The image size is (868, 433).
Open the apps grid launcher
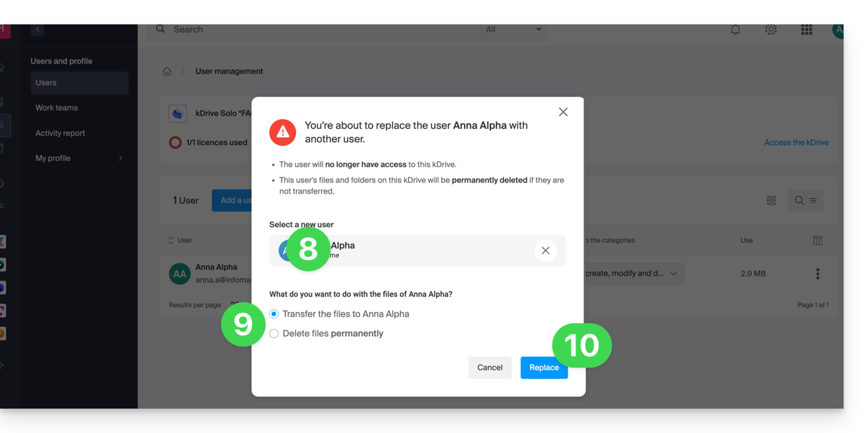pyautogui.click(x=806, y=30)
